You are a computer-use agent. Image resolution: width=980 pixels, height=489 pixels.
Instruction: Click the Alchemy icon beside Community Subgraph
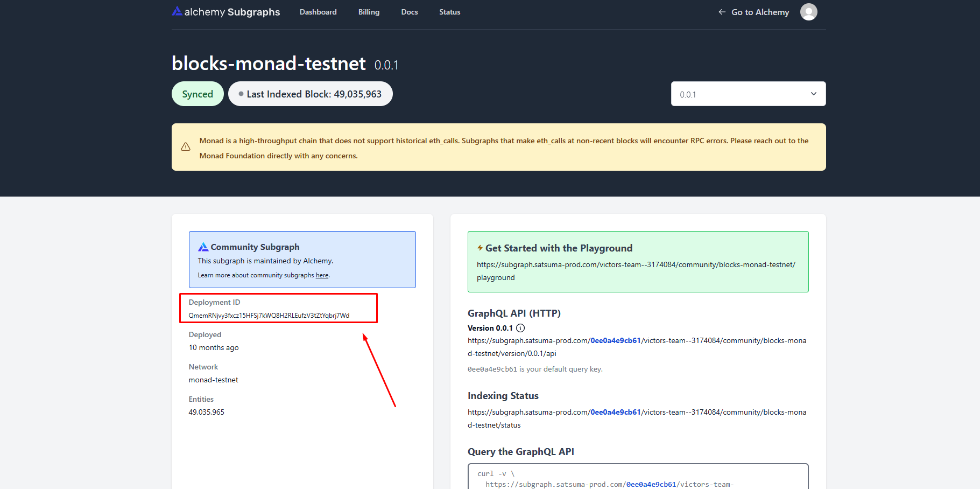203,247
